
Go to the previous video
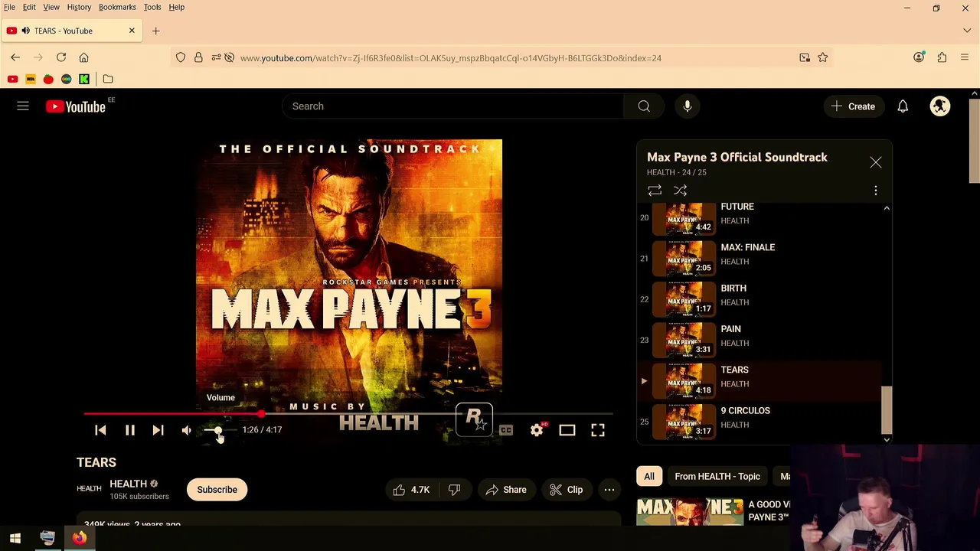100,430
